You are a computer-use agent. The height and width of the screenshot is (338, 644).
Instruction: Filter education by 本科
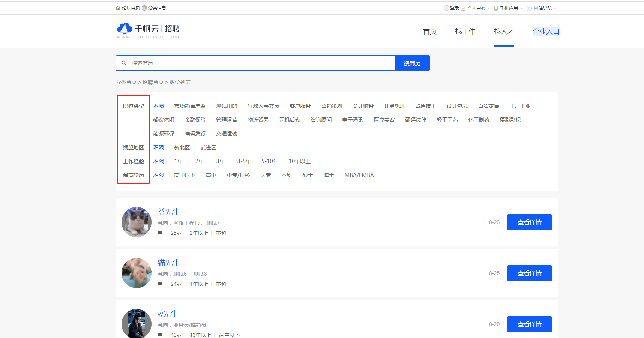287,175
